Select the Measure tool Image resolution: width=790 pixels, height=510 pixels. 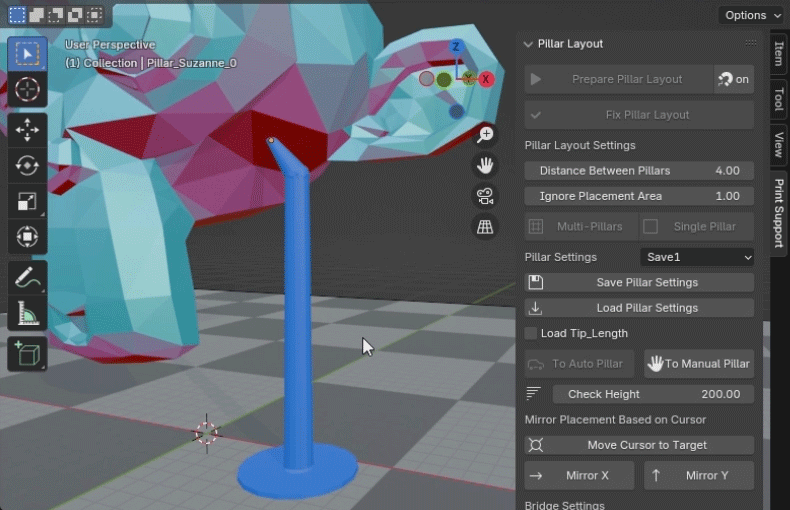27,313
